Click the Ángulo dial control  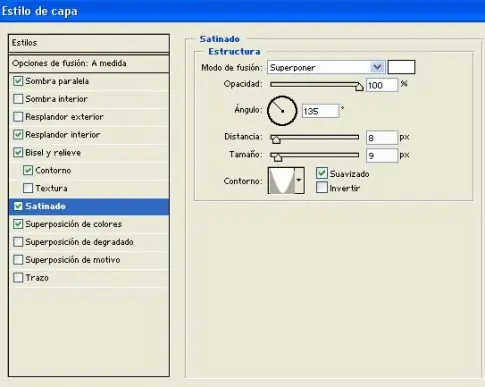point(282,111)
